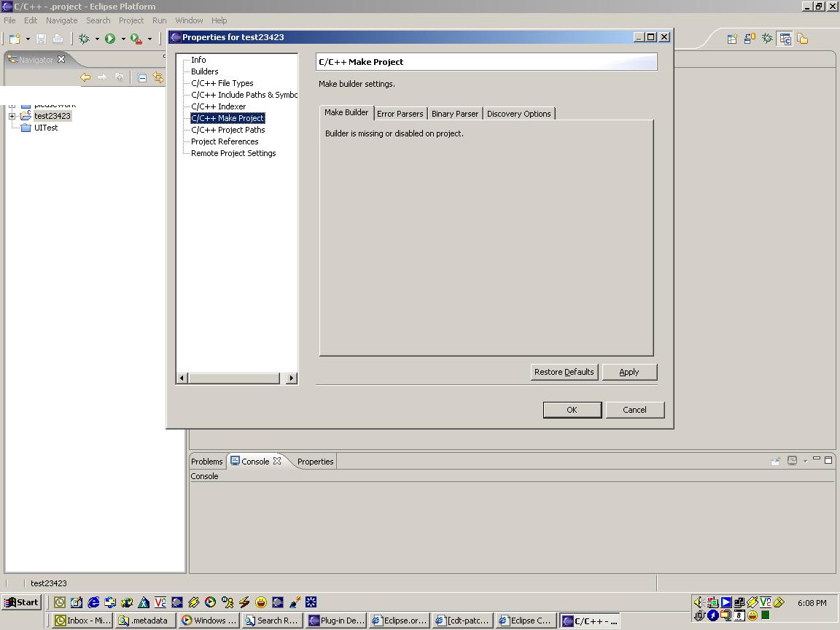Minimize the Console panel

point(817,459)
